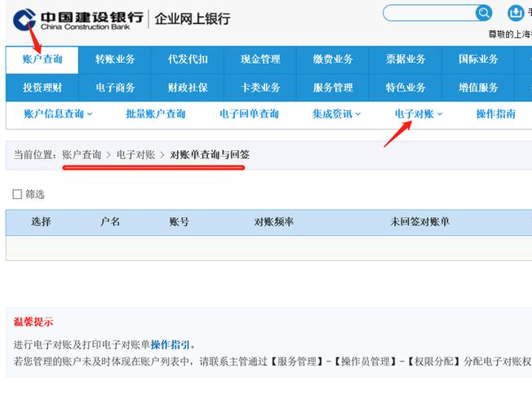This screenshot has height=408, width=532.
Task: Open the 现金管理 tab
Action: [260, 60]
